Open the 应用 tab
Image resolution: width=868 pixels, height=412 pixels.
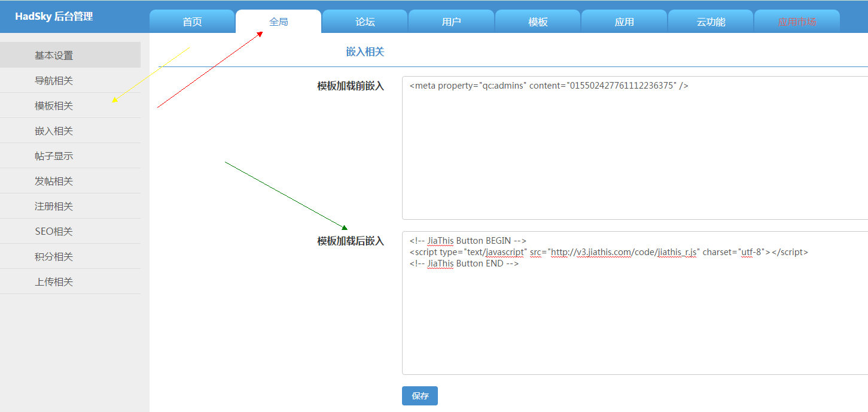coord(624,22)
